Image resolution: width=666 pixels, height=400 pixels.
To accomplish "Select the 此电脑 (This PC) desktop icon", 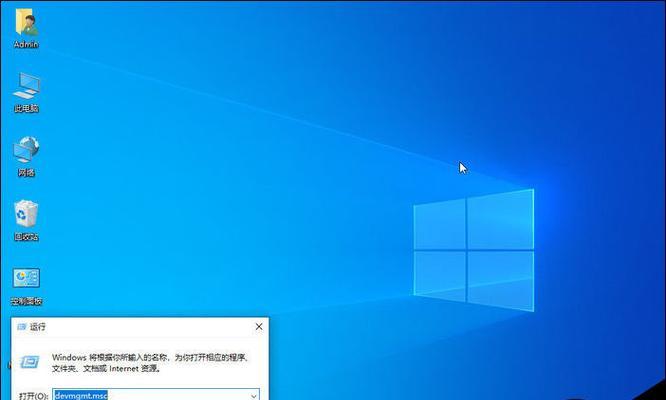I will [26, 86].
